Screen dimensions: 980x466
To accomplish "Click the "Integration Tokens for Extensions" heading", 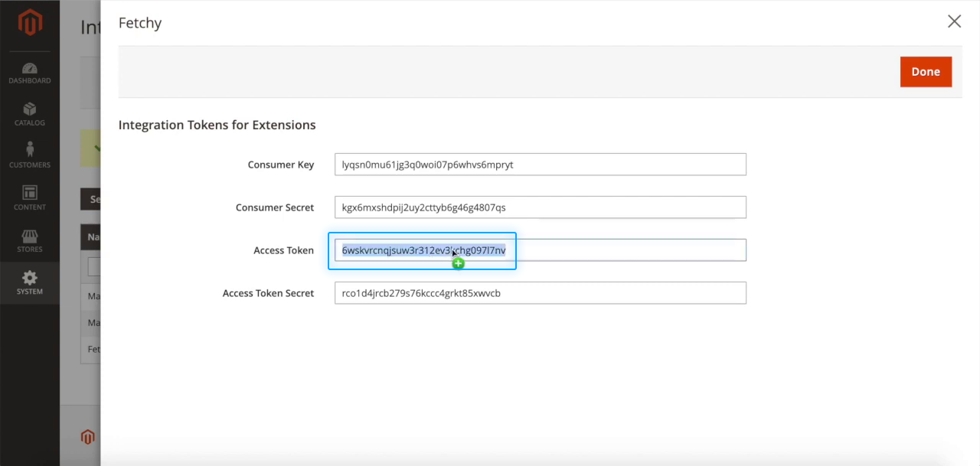I will [x=217, y=125].
